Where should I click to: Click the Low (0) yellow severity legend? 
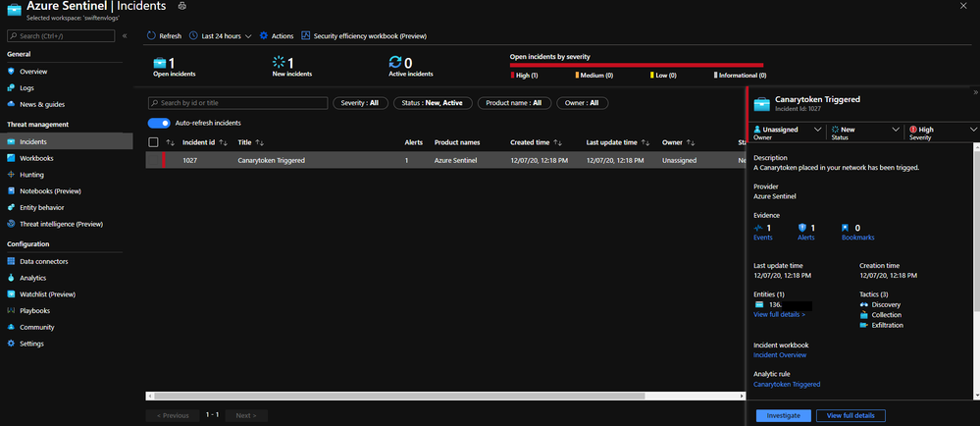(x=664, y=75)
